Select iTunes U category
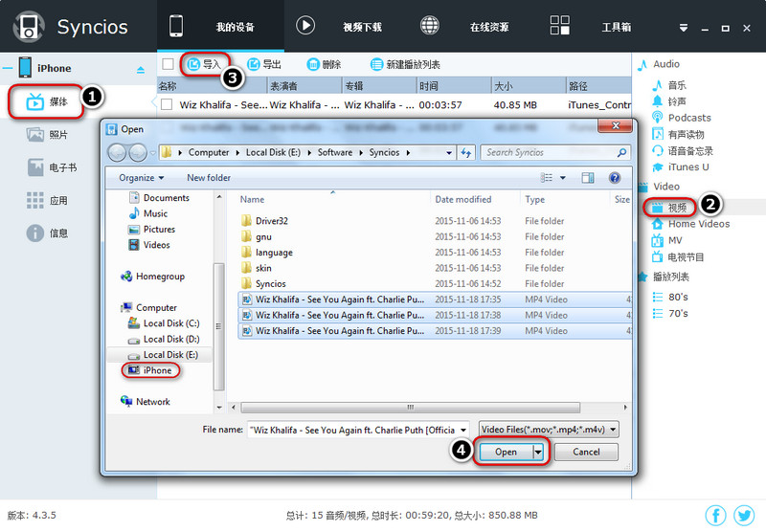 coord(681,166)
